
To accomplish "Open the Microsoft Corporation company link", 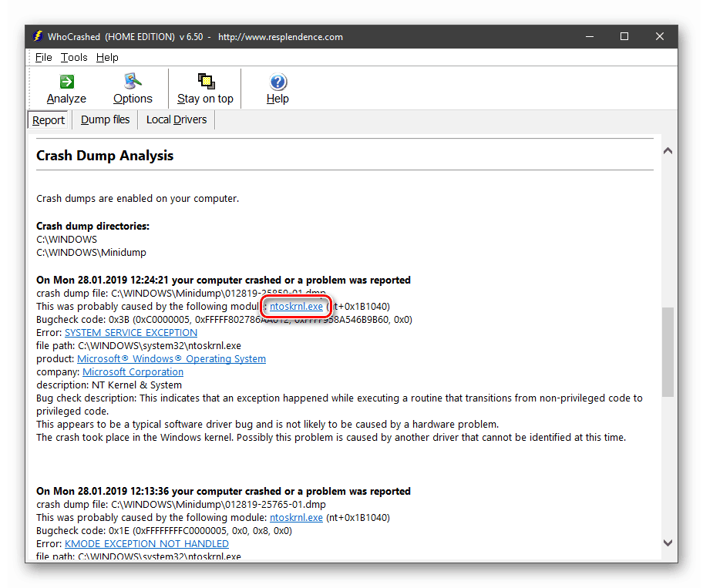I will click(x=133, y=372).
